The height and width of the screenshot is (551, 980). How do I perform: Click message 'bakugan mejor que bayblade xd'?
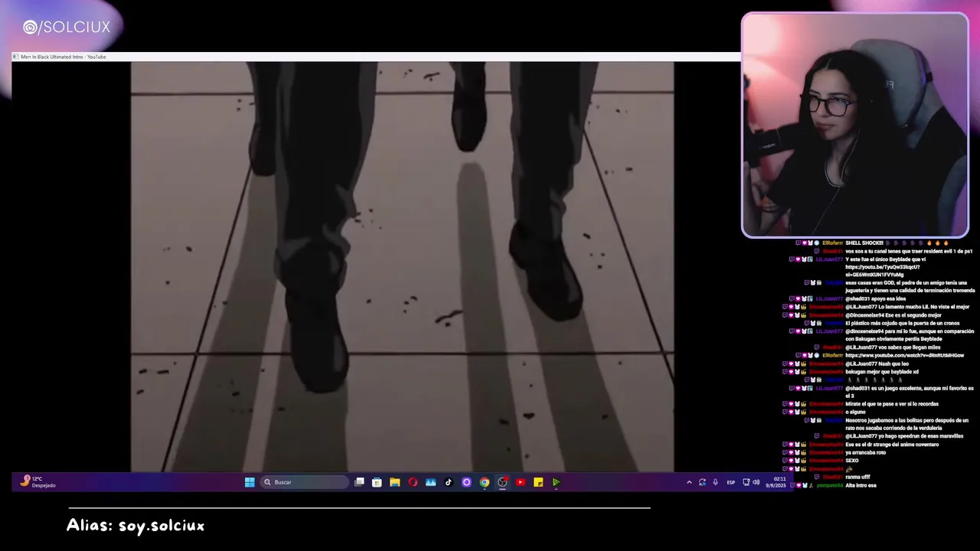(x=882, y=371)
